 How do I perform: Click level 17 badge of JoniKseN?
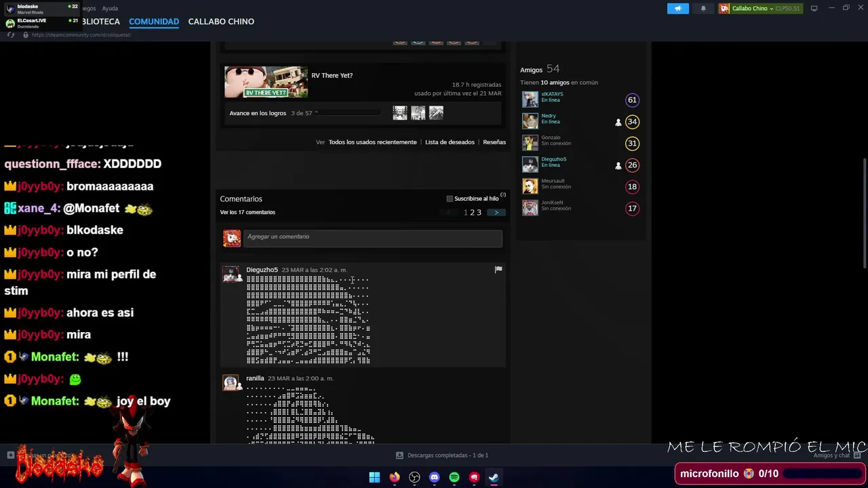pyautogui.click(x=632, y=209)
